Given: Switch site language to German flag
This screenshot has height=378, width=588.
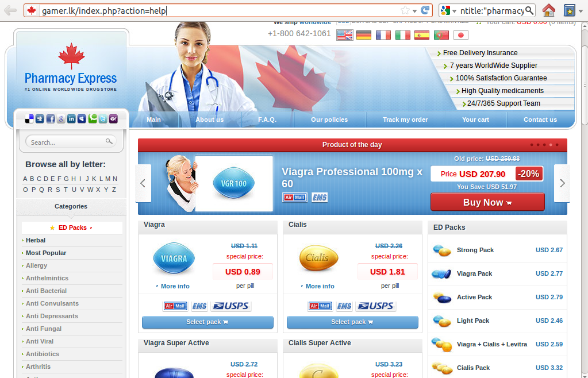Looking at the screenshot, I should point(364,35).
